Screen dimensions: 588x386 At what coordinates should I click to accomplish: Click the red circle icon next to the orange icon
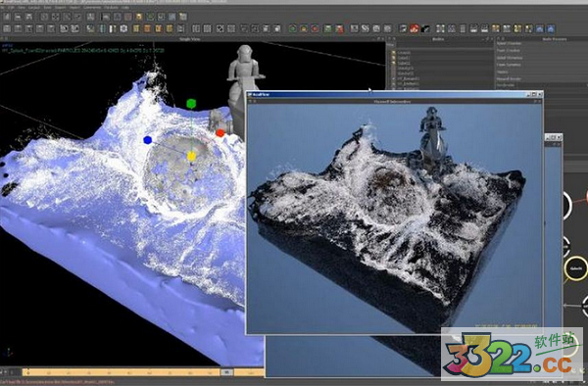(315, 28)
